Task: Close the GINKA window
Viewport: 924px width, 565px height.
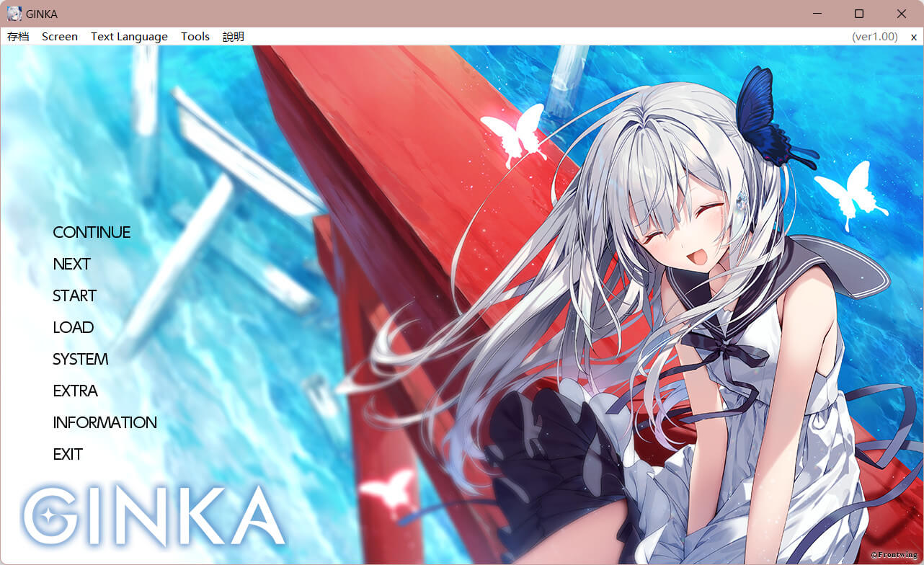Action: [x=902, y=14]
